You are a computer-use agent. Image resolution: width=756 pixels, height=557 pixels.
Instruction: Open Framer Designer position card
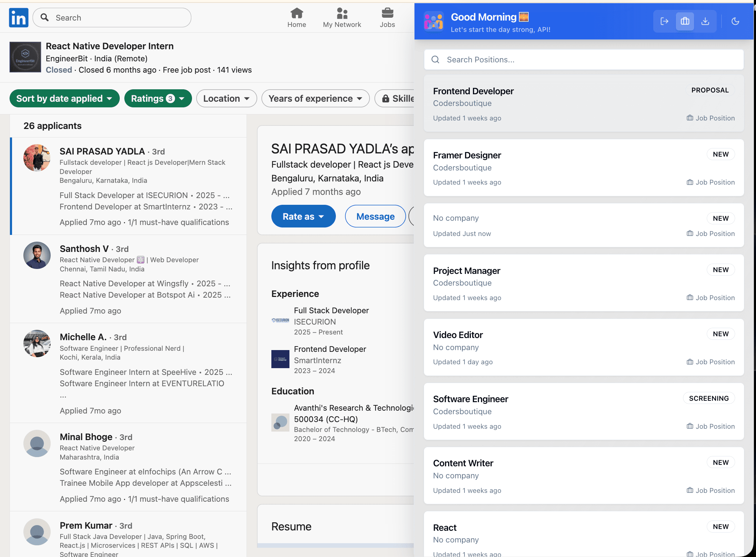(x=583, y=168)
